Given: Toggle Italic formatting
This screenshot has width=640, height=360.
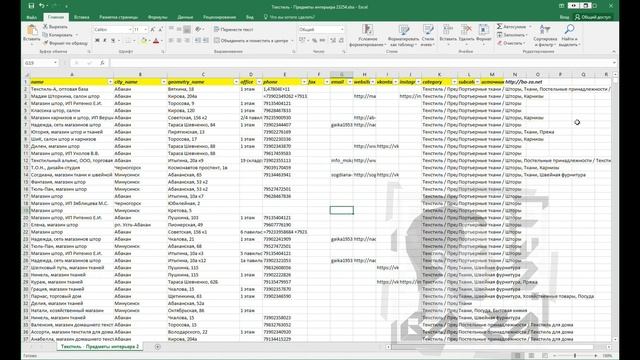Looking at the screenshot, I should click(105, 40).
